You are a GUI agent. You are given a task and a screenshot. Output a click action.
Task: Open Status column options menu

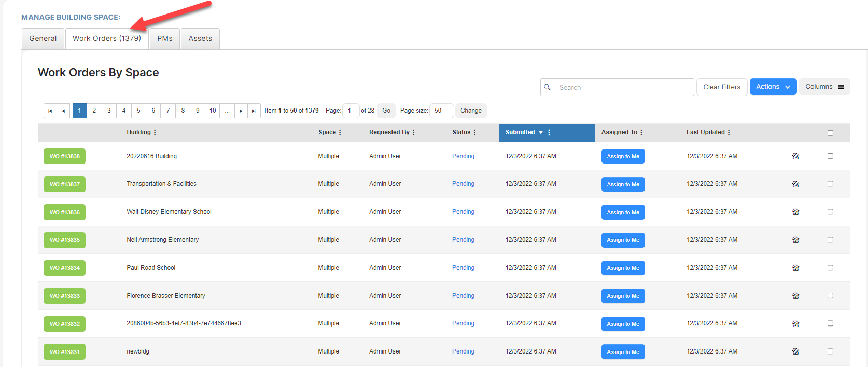[x=474, y=132]
